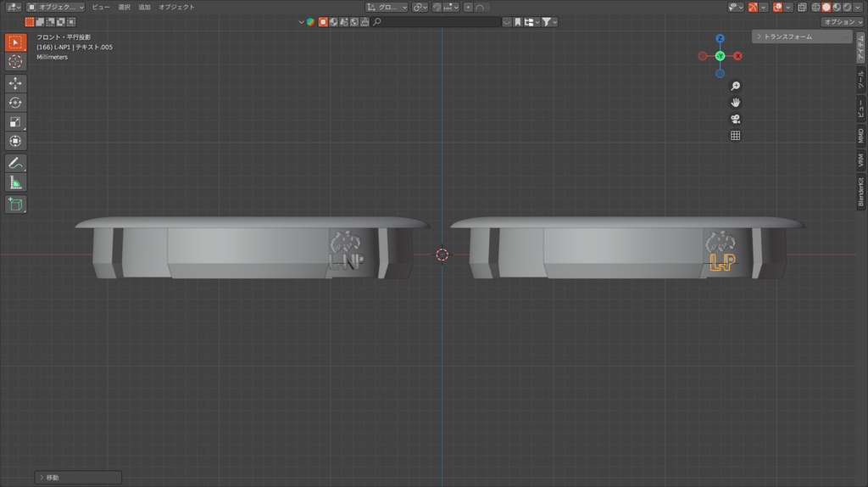Viewport: 868px width, 487px height.
Task: Switch perspective/orthographic grid icon
Action: [x=735, y=136]
